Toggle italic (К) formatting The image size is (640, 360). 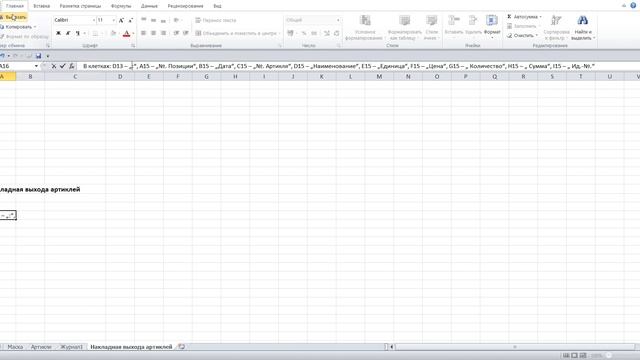click(x=68, y=33)
